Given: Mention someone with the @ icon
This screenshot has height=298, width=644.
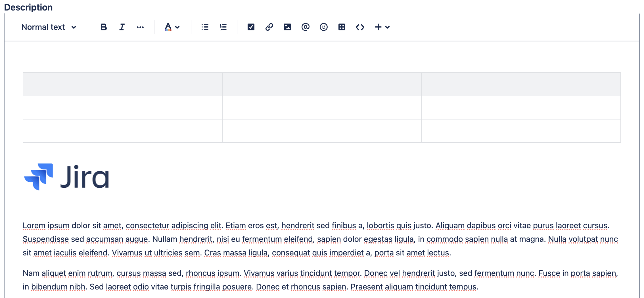Looking at the screenshot, I should tap(305, 27).
